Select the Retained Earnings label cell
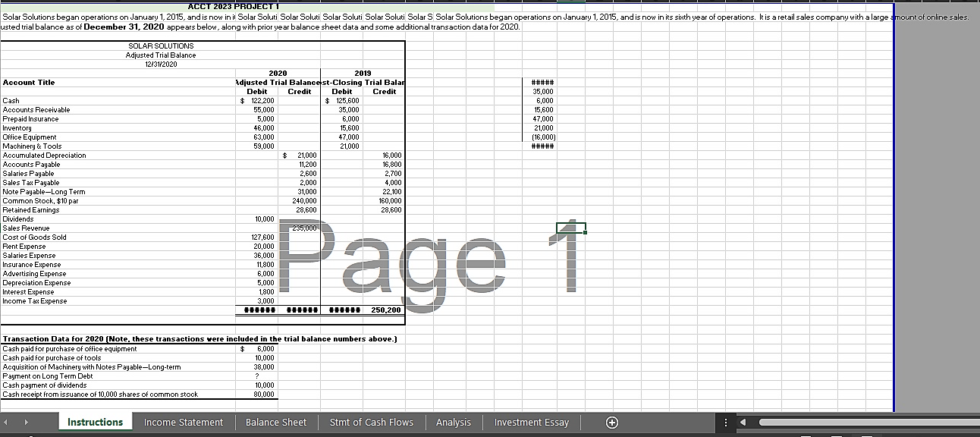The image size is (980, 437). click(30, 209)
